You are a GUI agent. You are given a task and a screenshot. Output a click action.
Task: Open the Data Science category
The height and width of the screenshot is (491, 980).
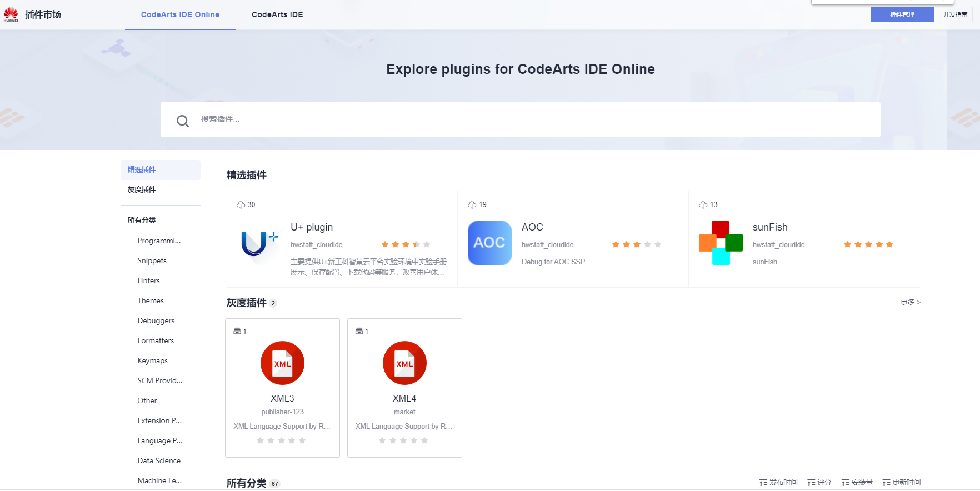click(159, 460)
